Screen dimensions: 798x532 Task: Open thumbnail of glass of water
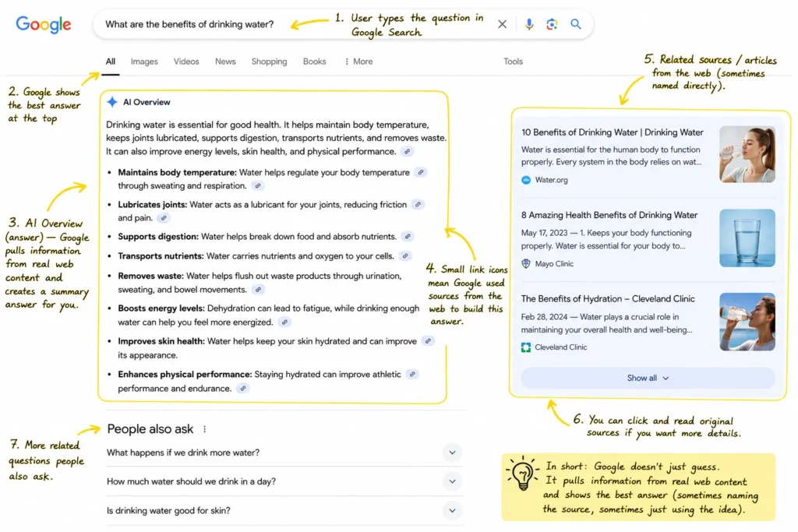pyautogui.click(x=747, y=238)
